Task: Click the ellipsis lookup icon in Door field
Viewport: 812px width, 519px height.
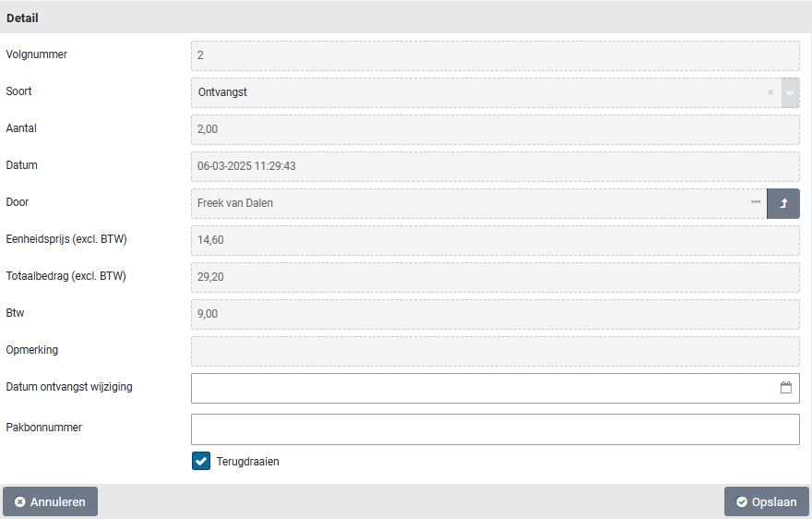Action: [756, 202]
